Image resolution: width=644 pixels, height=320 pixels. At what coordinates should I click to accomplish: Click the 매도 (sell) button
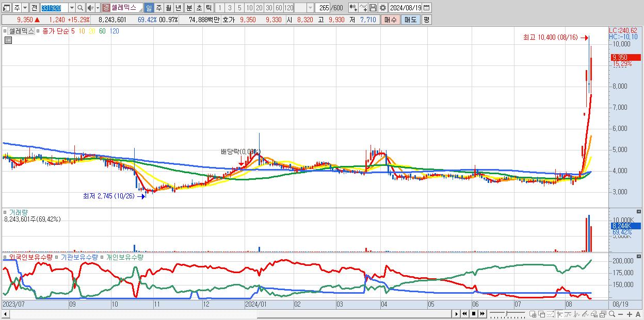[410, 20]
